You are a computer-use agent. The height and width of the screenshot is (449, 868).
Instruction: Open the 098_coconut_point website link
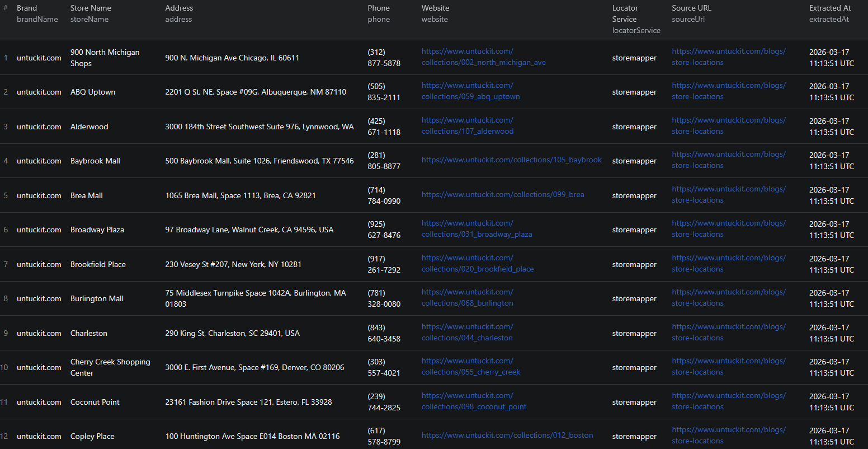coord(474,401)
